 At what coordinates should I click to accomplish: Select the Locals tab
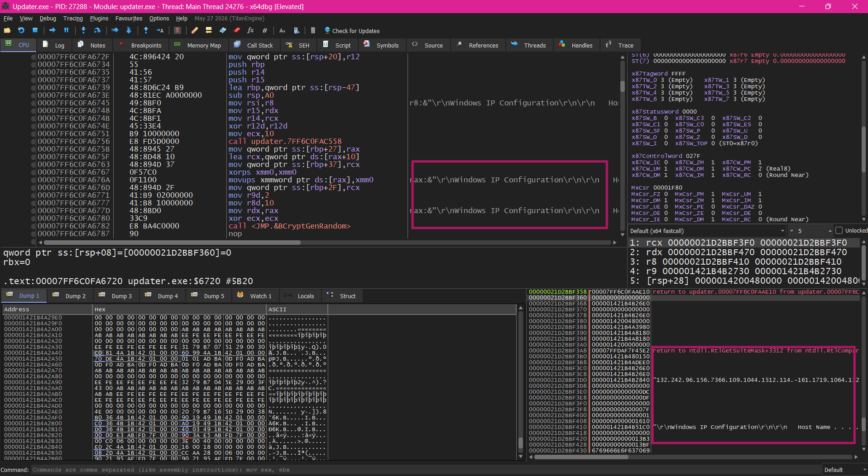tap(299, 296)
